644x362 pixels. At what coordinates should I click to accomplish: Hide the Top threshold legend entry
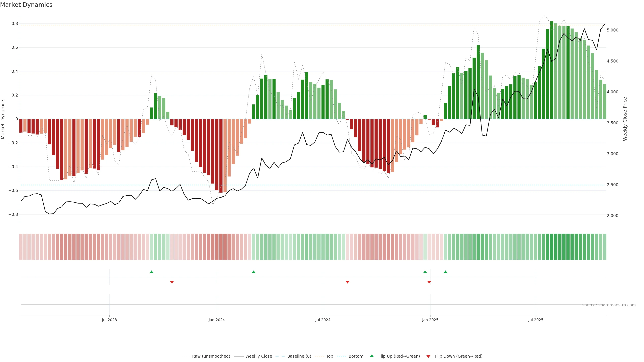pyautogui.click(x=330, y=356)
